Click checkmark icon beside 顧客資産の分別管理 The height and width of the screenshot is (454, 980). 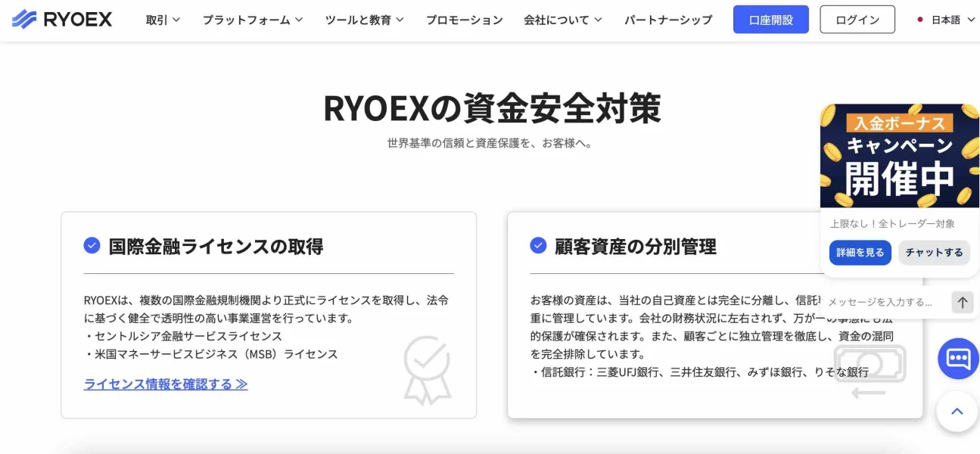tap(538, 245)
